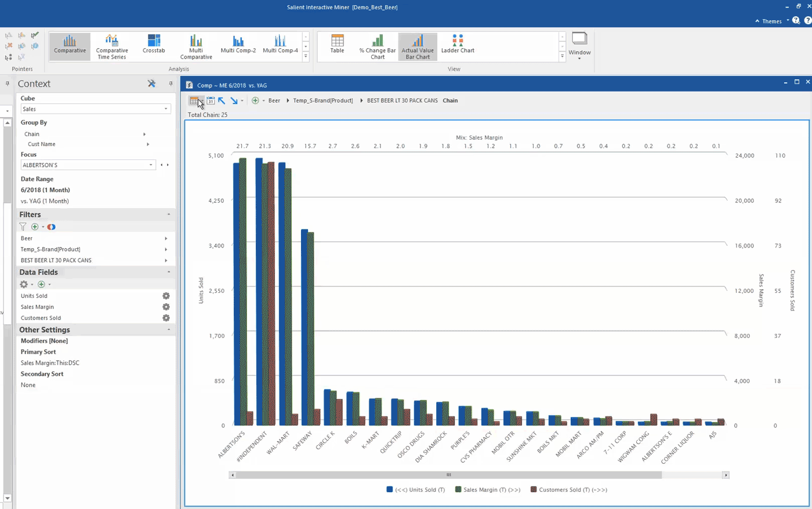Expand the Beer filter arrow
Screen dimensions: 812x509
(166, 238)
